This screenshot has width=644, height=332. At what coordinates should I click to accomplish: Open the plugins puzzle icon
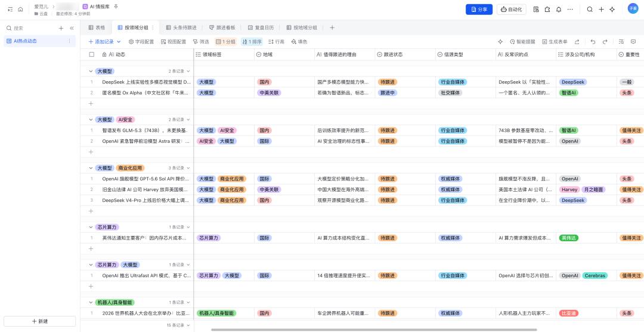click(547, 9)
